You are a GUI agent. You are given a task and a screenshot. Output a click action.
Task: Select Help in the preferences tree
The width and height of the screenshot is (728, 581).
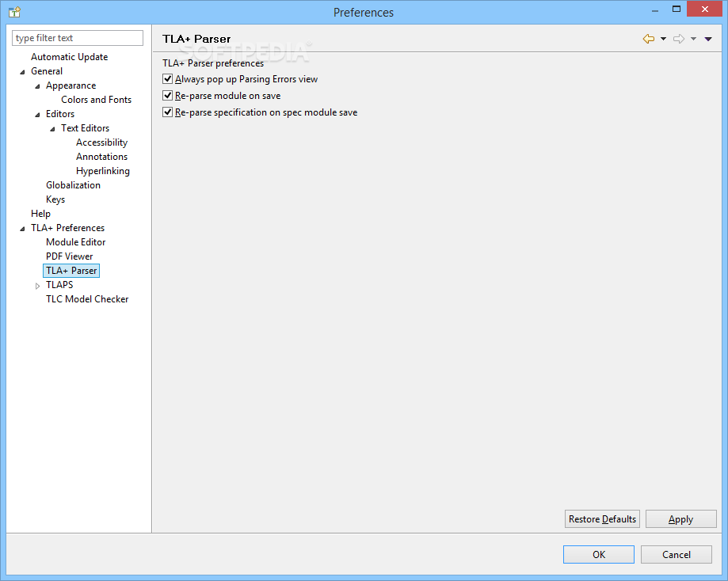pos(40,214)
